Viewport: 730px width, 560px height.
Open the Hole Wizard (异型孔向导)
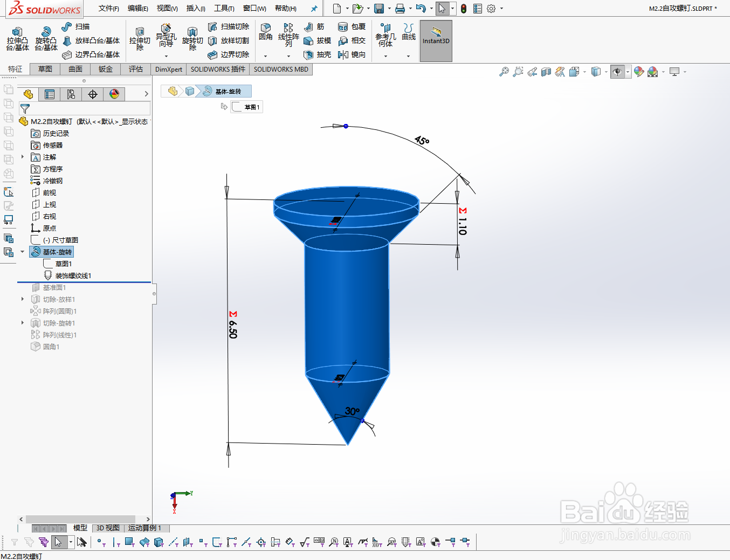pyautogui.click(x=166, y=36)
